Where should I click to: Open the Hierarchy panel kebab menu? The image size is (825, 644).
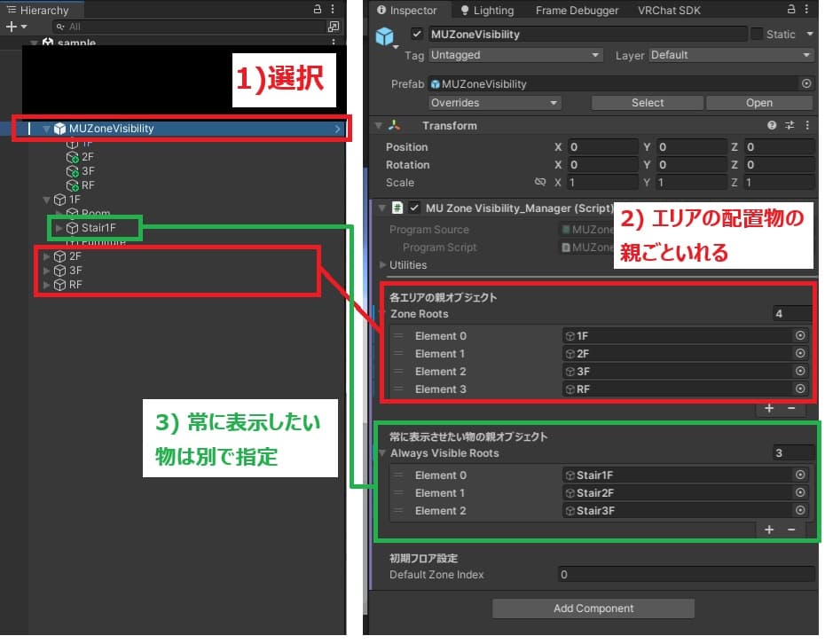click(333, 9)
